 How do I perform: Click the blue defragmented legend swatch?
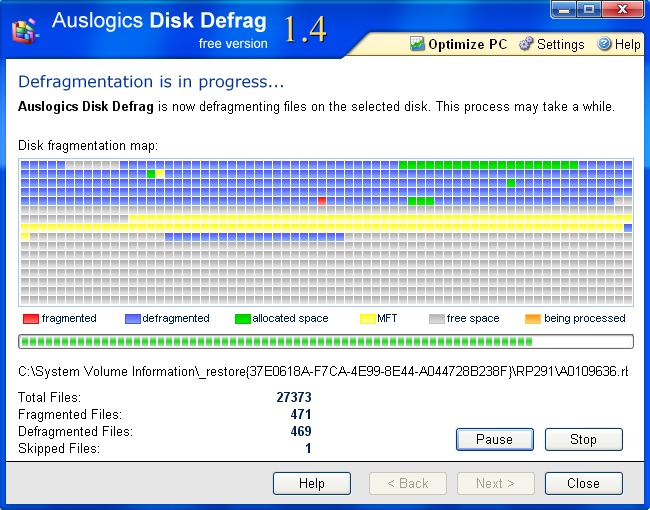coord(133,319)
